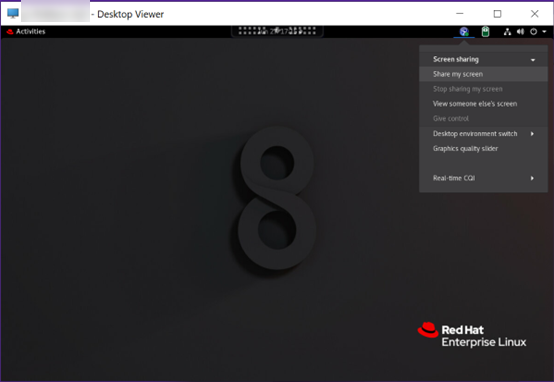This screenshot has height=382, width=554.
Task: Open the wired network status icon
Action: [507, 32]
